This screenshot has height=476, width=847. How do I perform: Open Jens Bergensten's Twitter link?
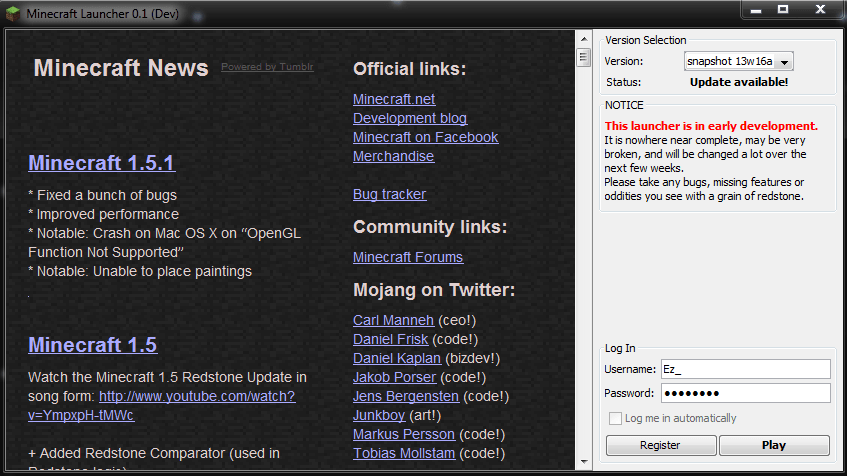406,396
